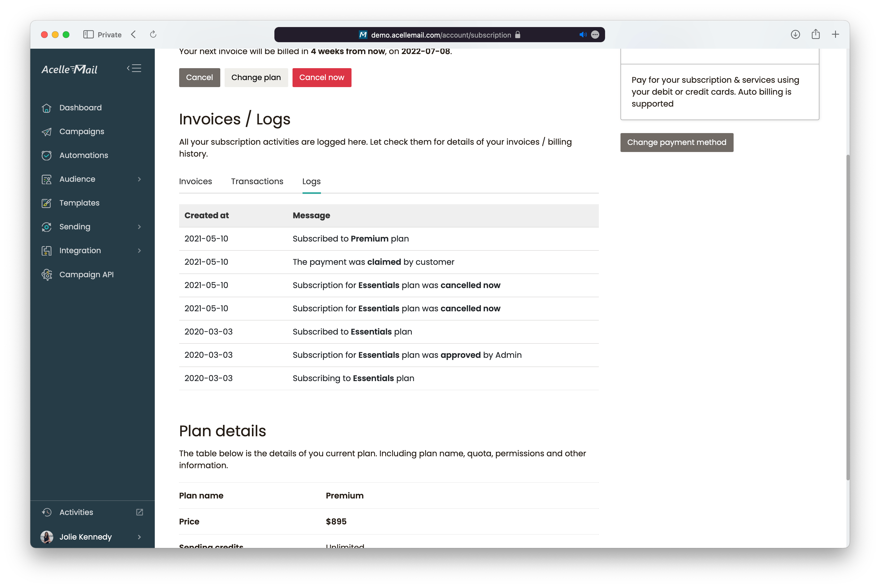Go back with the browser back arrow
880x588 pixels.
pyautogui.click(x=133, y=35)
